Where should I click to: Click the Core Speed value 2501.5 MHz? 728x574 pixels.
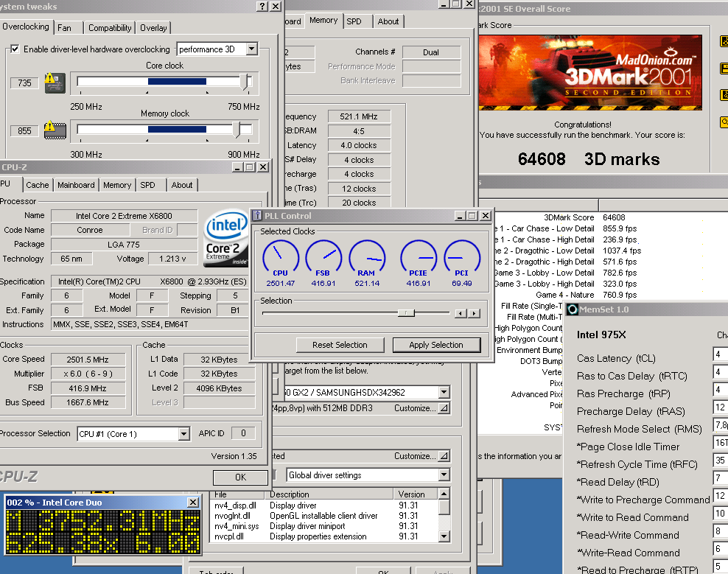pyautogui.click(x=88, y=360)
